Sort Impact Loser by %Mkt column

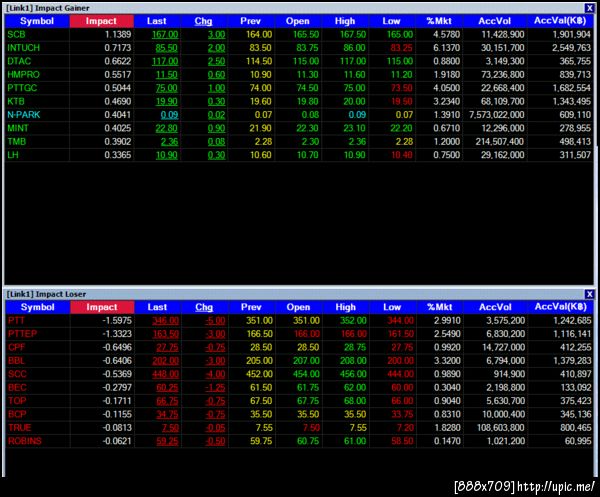440,307
